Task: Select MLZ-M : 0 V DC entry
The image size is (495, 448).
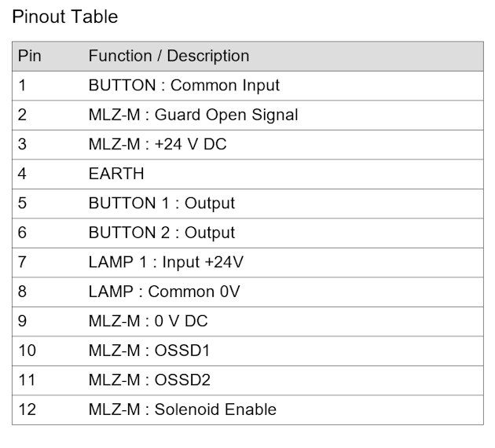Action: 148,321
